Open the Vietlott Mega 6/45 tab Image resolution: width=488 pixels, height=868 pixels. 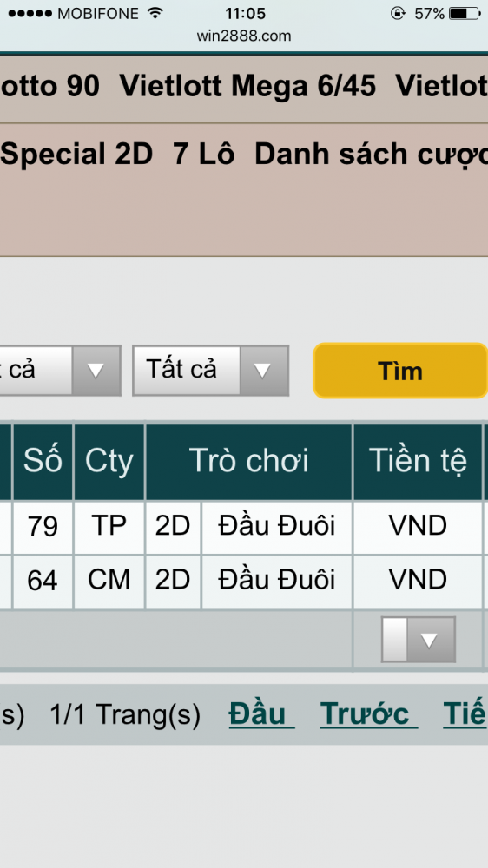click(x=247, y=86)
